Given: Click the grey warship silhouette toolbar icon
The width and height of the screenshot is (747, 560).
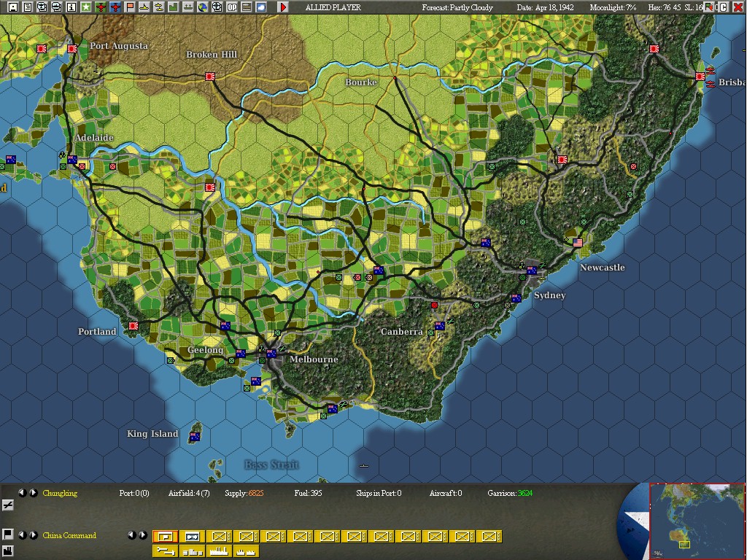Looking at the screenshot, I should 188,7.
